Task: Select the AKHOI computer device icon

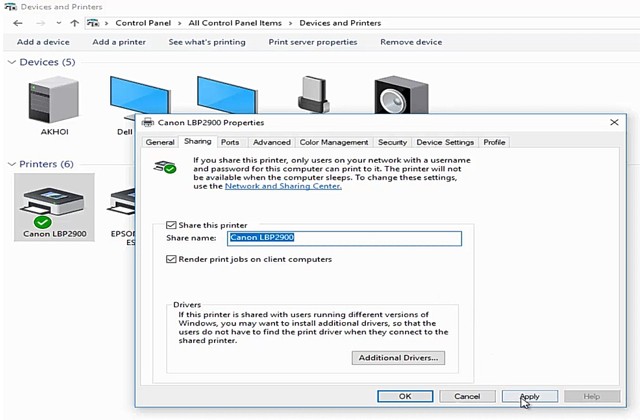Action: [x=53, y=100]
